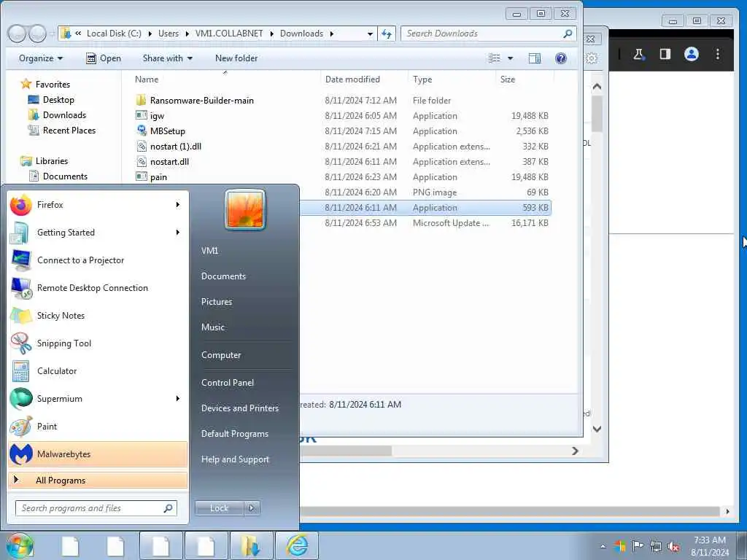Expand the Getting Started submenu arrow
This screenshot has height=560, width=747.
178,233
